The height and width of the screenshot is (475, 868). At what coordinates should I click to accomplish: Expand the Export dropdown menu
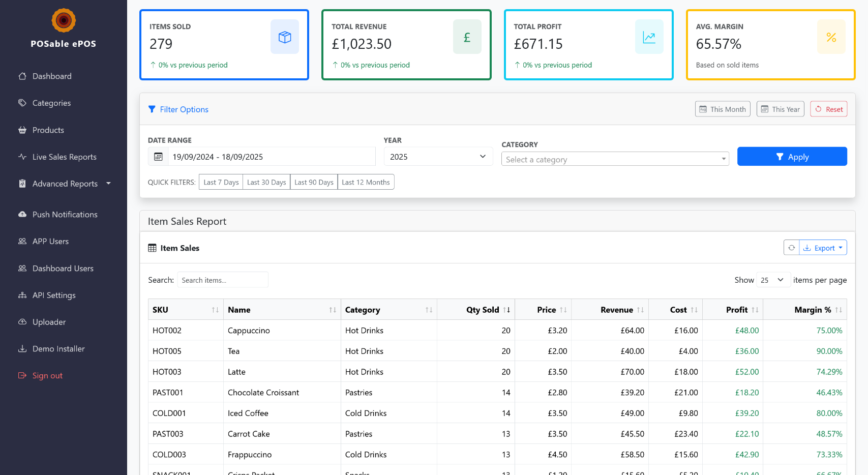[x=823, y=248]
